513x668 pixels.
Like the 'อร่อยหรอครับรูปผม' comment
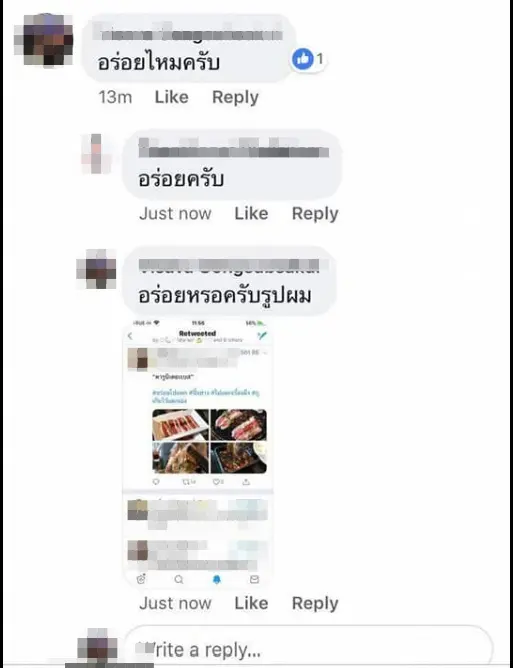pyautogui.click(x=251, y=603)
